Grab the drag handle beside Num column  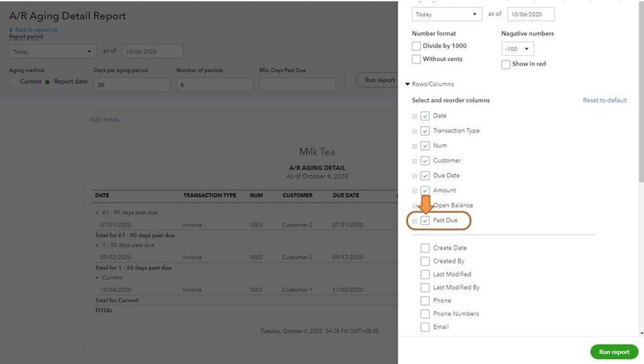coord(415,146)
